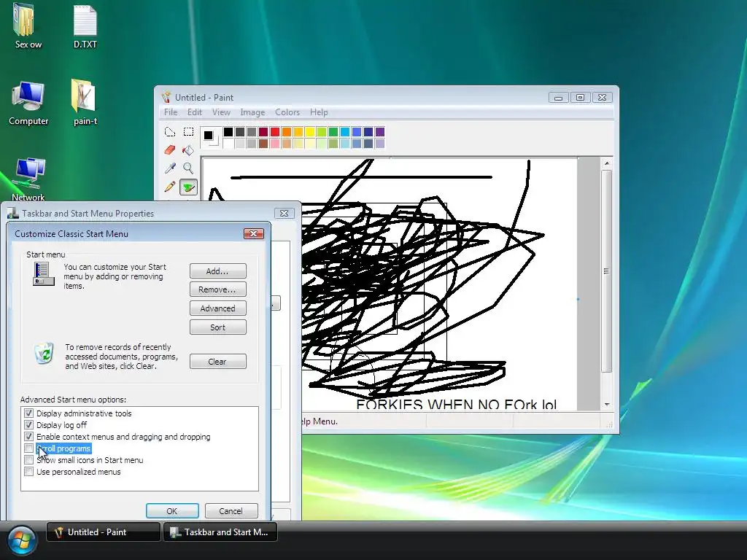
Task: Select the D.TXT file on desktop
Action: point(85,27)
